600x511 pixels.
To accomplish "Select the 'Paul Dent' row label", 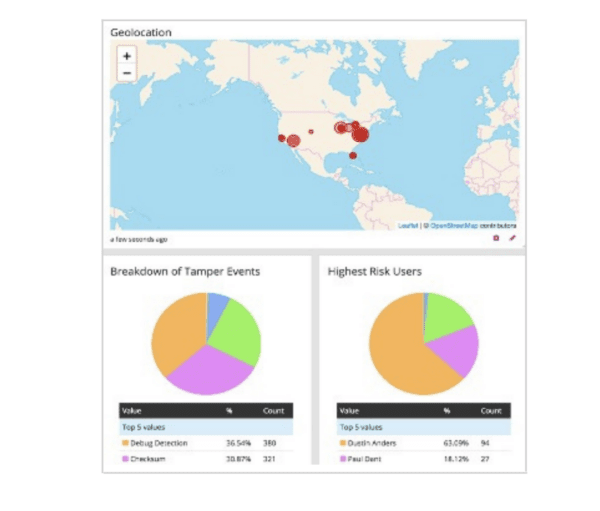I will 364,459.
